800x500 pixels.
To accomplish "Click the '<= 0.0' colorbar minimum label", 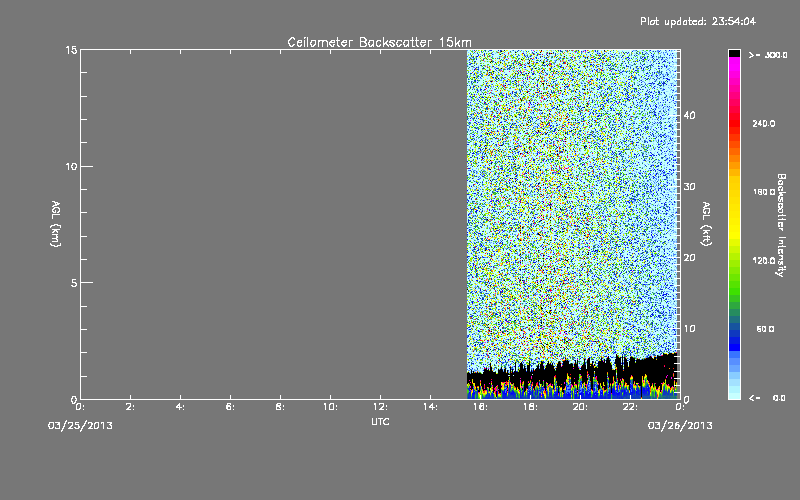I will click(768, 398).
